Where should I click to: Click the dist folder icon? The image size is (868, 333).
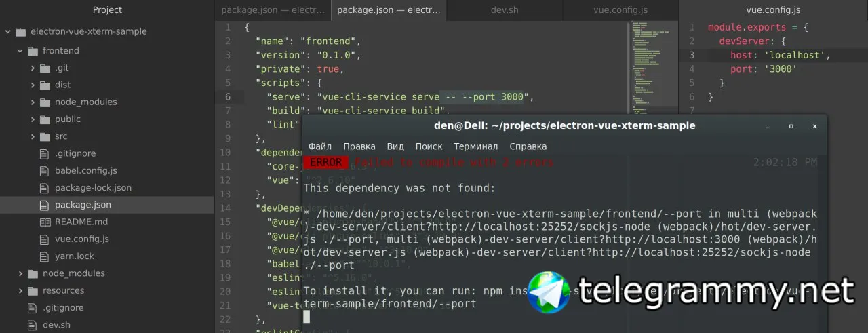point(45,85)
